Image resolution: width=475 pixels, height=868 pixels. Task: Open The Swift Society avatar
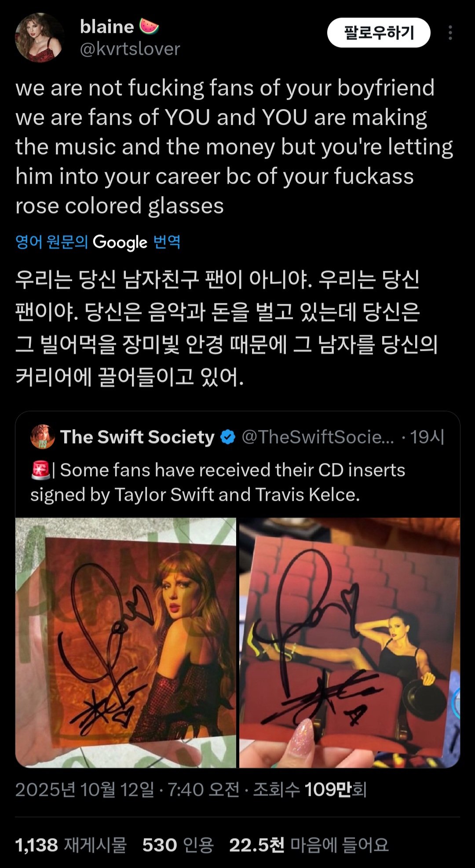pyautogui.click(x=42, y=437)
